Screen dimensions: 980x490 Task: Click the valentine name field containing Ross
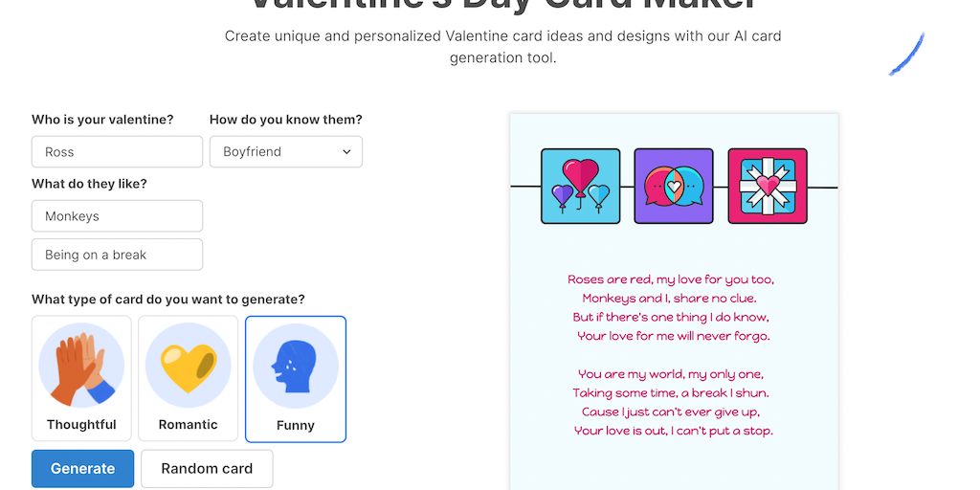coord(117,151)
